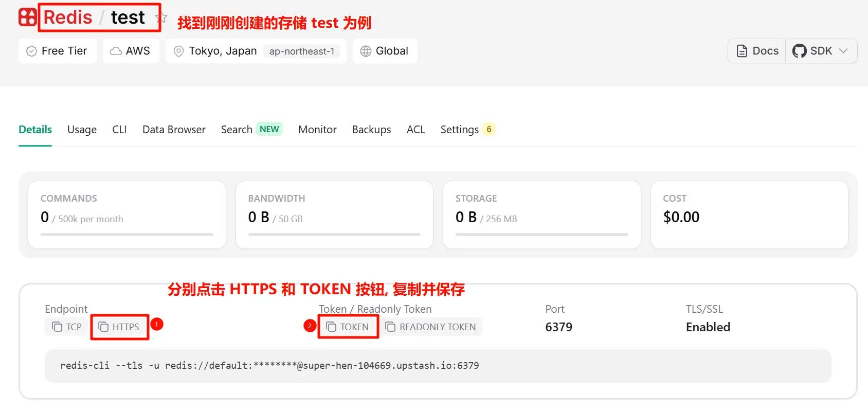Click the STORAGE 0 B value
868x411 pixels.
(466, 217)
